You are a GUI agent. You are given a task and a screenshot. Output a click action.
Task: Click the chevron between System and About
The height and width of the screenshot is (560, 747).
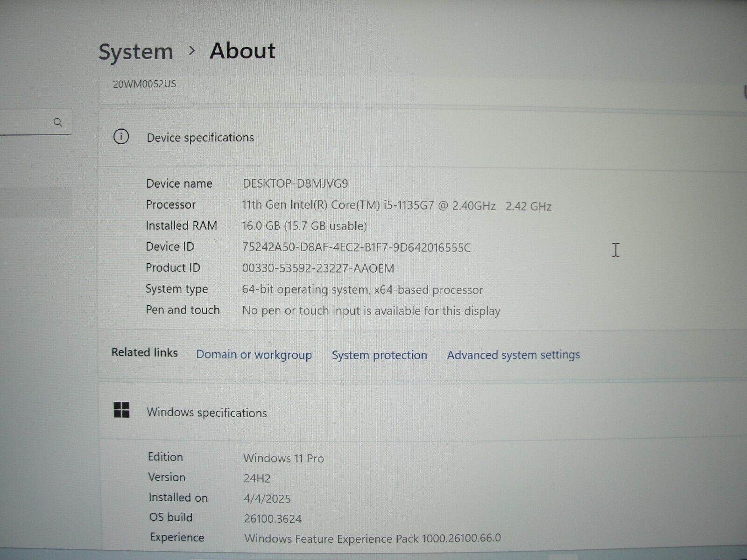192,51
